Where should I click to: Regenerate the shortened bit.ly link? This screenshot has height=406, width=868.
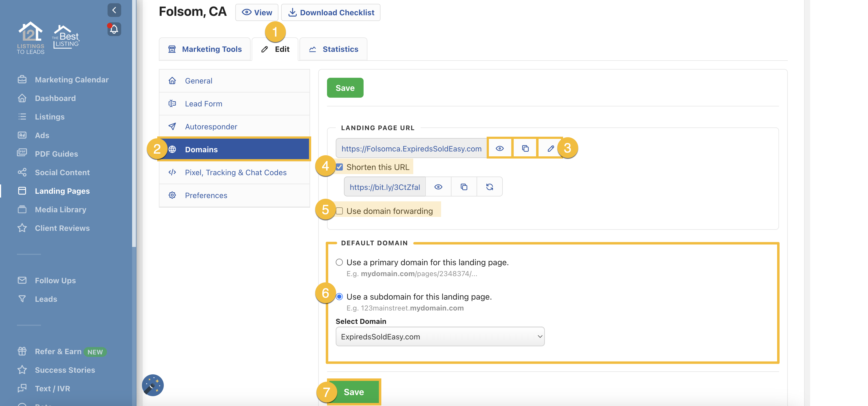490,187
